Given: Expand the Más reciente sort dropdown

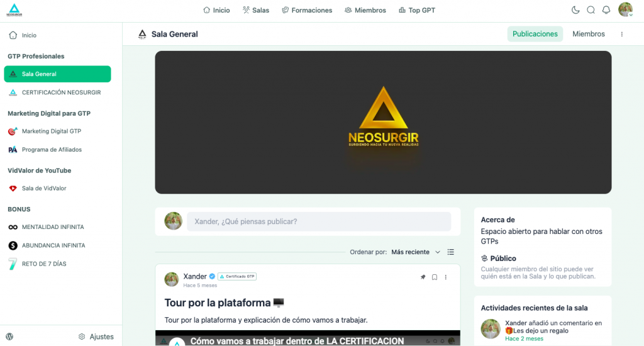Looking at the screenshot, I should (416, 252).
